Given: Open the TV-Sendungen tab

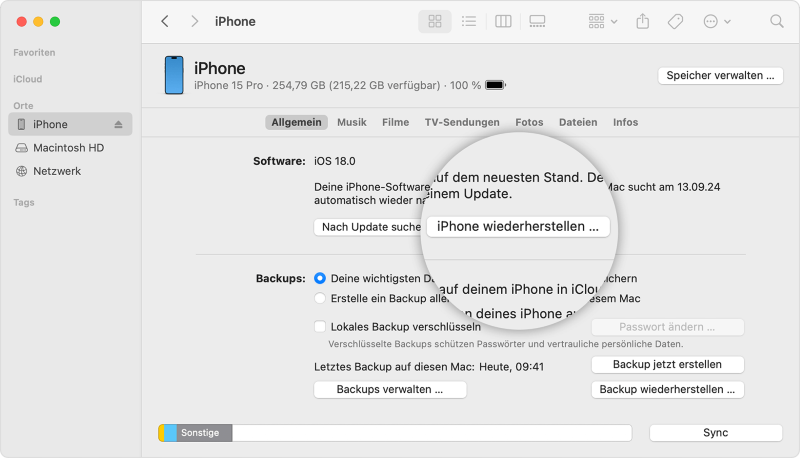Looking at the screenshot, I should [x=462, y=122].
